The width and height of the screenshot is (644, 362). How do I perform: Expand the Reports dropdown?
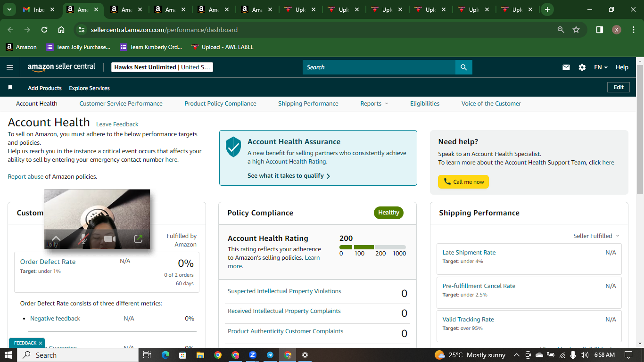[x=374, y=104]
